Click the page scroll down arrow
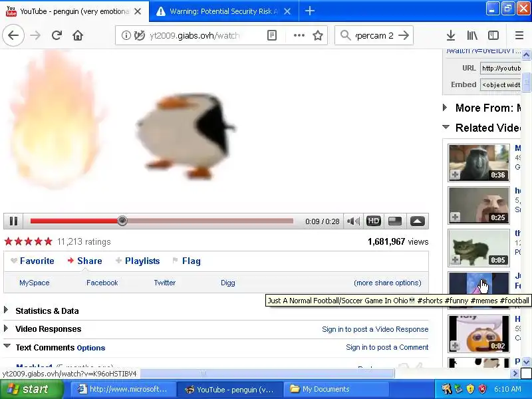The image size is (532, 399). [x=526, y=362]
